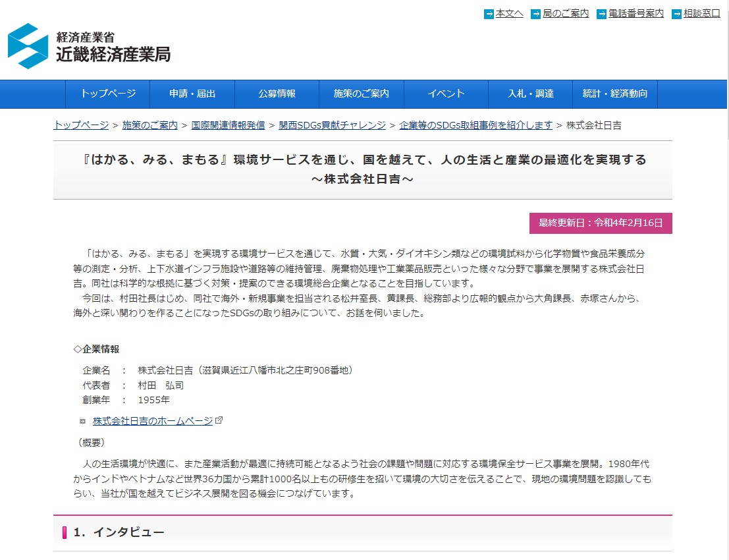Image resolution: width=729 pixels, height=560 pixels.
Task: Open the 申請・届出 menu item
Action: (192, 94)
